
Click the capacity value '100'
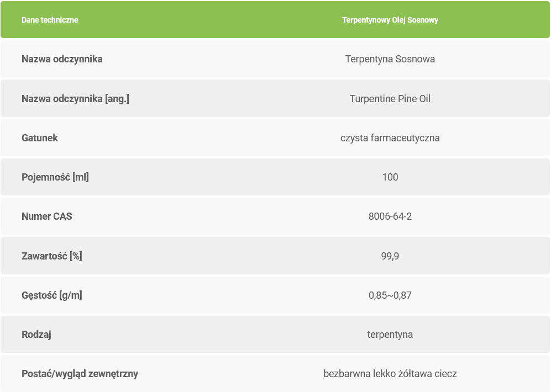pyautogui.click(x=390, y=177)
